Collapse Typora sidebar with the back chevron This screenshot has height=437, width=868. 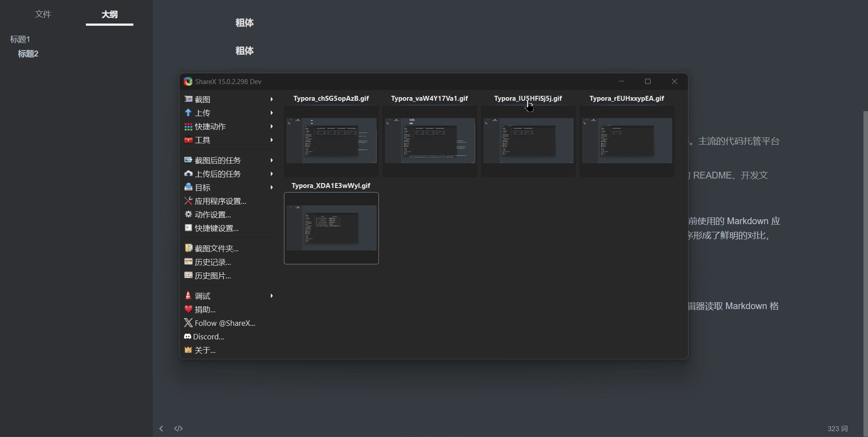click(161, 428)
